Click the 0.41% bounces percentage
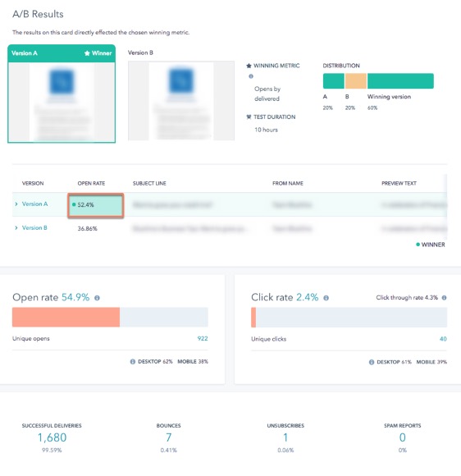This screenshot has height=476, width=461. 169,451
